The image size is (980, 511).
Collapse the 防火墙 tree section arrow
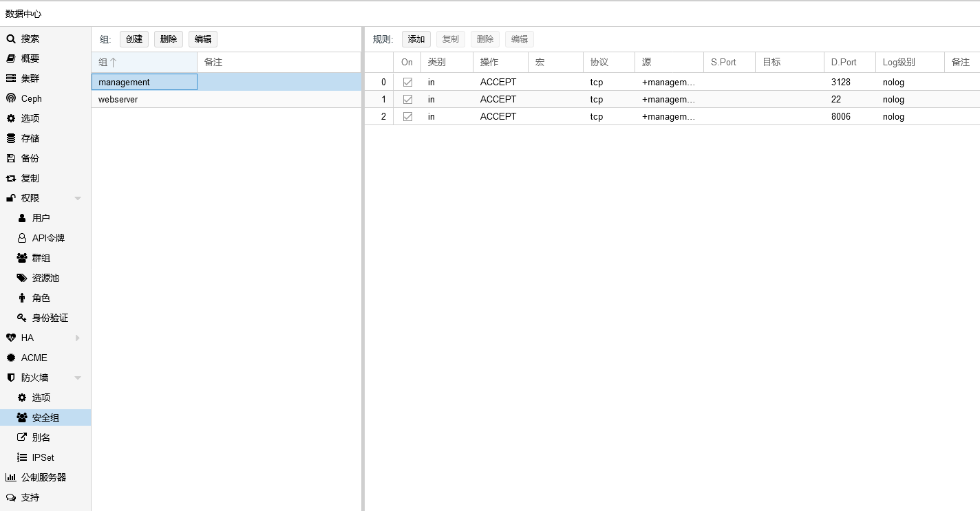click(x=78, y=378)
